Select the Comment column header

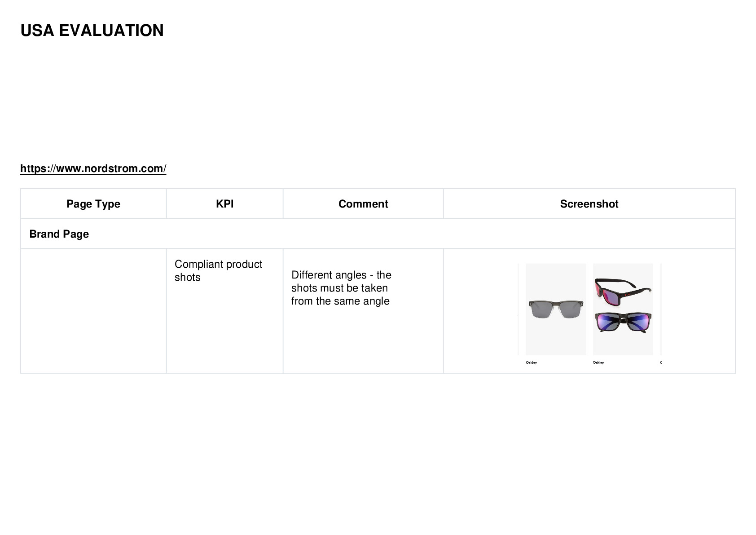(363, 204)
